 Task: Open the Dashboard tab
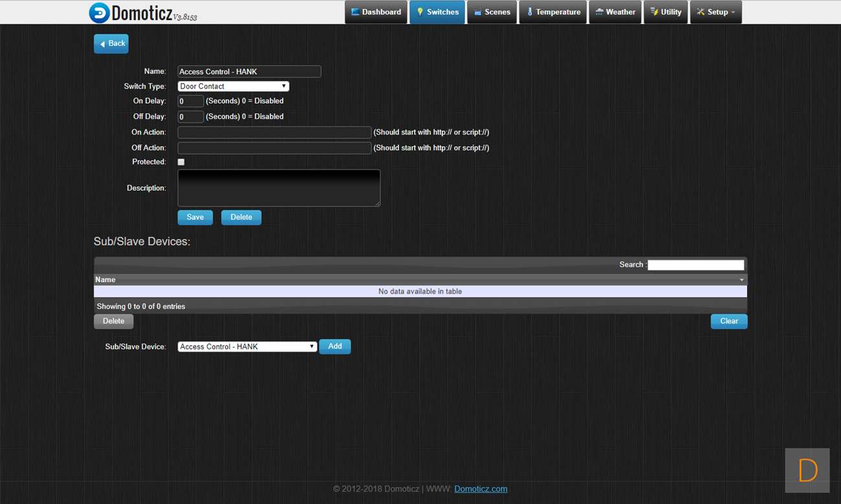375,12
